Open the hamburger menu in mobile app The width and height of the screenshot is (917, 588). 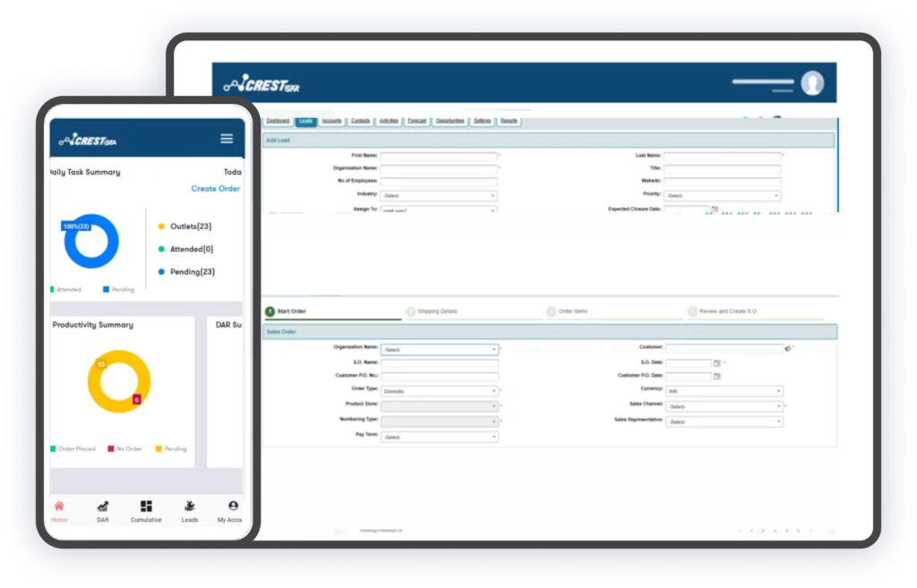pyautogui.click(x=227, y=139)
